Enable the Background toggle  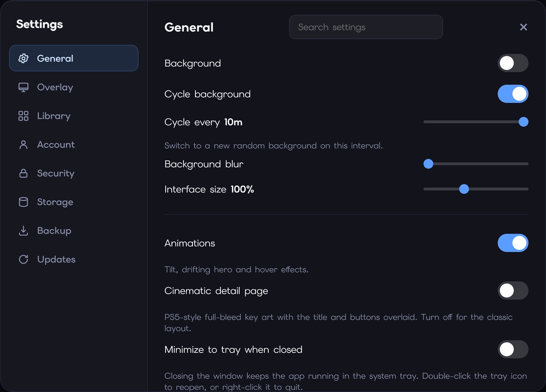click(x=513, y=63)
